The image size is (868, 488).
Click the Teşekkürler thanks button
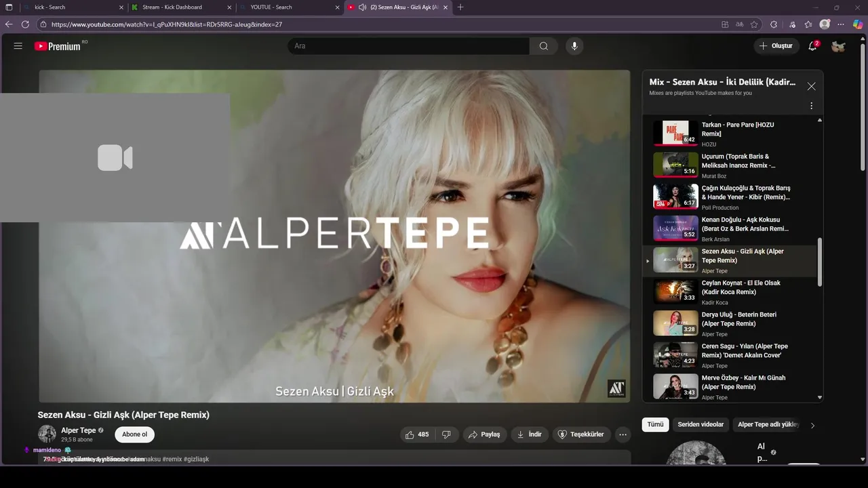tap(580, 434)
